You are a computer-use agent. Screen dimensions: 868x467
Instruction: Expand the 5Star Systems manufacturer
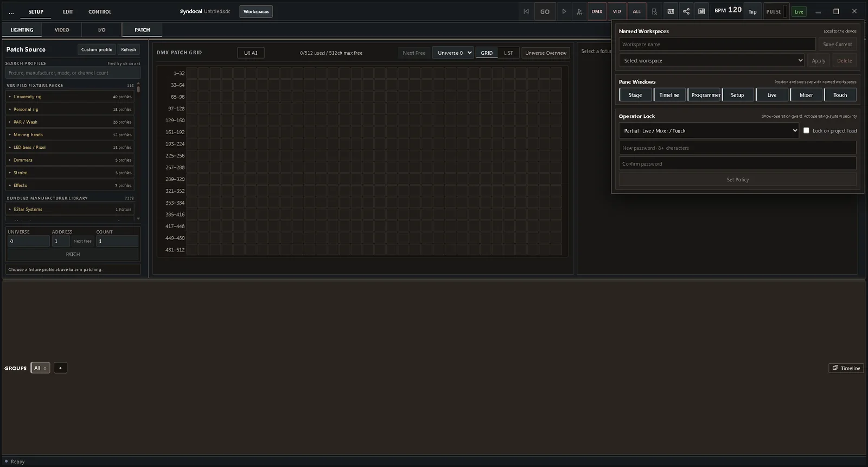[x=70, y=210]
